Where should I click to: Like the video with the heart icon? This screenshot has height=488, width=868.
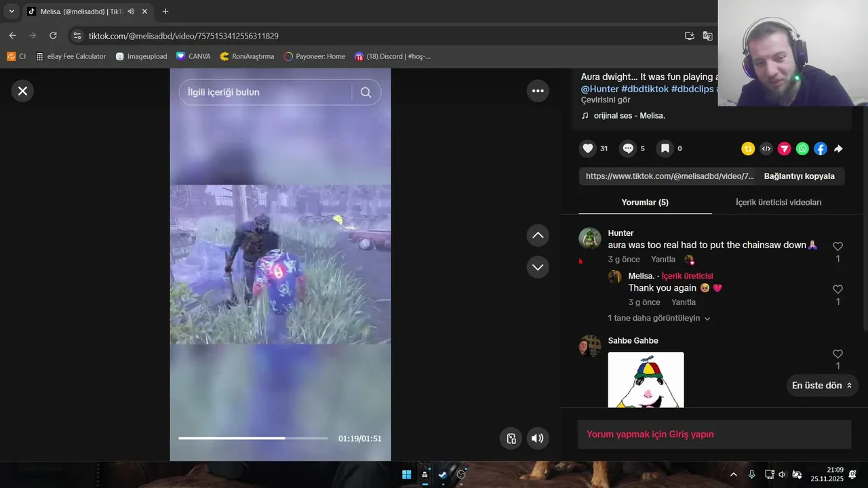point(588,148)
